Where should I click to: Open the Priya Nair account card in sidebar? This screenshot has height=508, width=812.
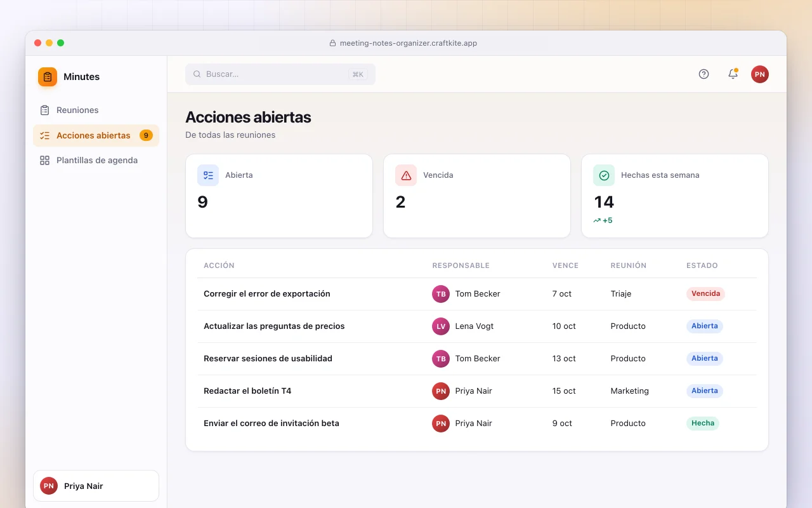[x=96, y=486]
